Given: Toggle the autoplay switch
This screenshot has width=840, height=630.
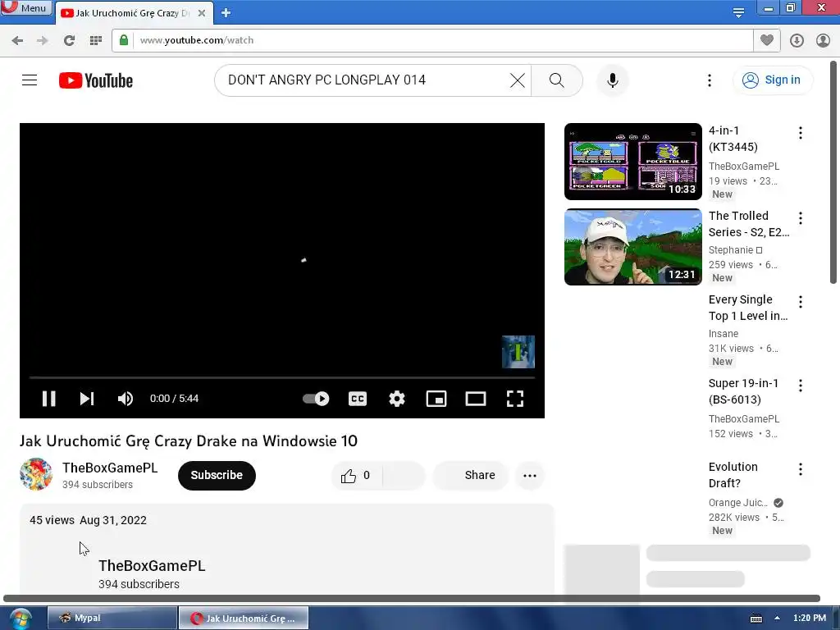Looking at the screenshot, I should tap(316, 399).
